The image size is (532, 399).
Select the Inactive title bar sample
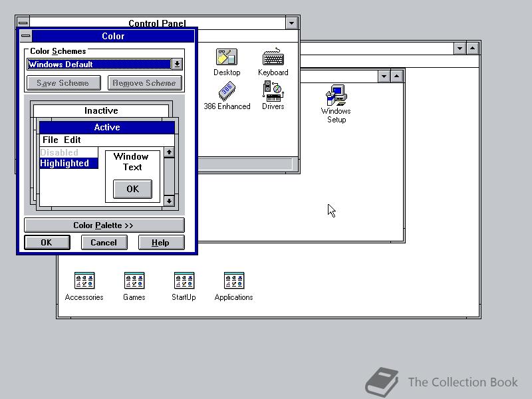point(101,110)
